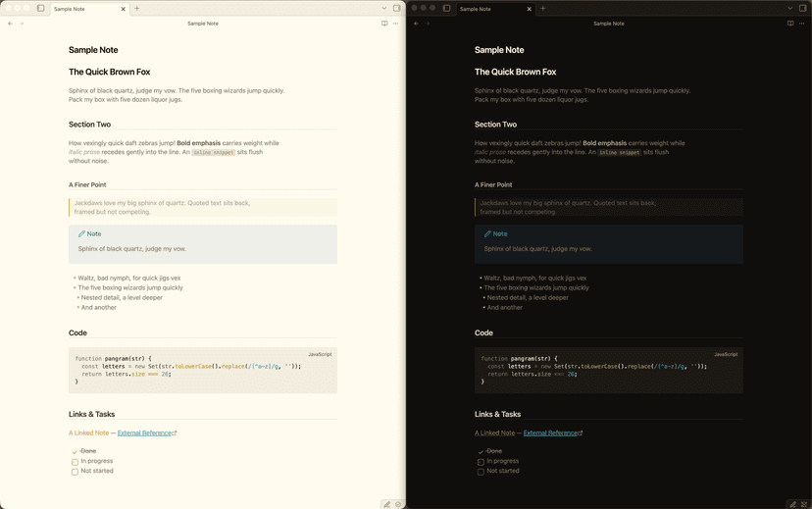Toggle the Done checkbox in dark window
The image size is (812, 509).
481,451
